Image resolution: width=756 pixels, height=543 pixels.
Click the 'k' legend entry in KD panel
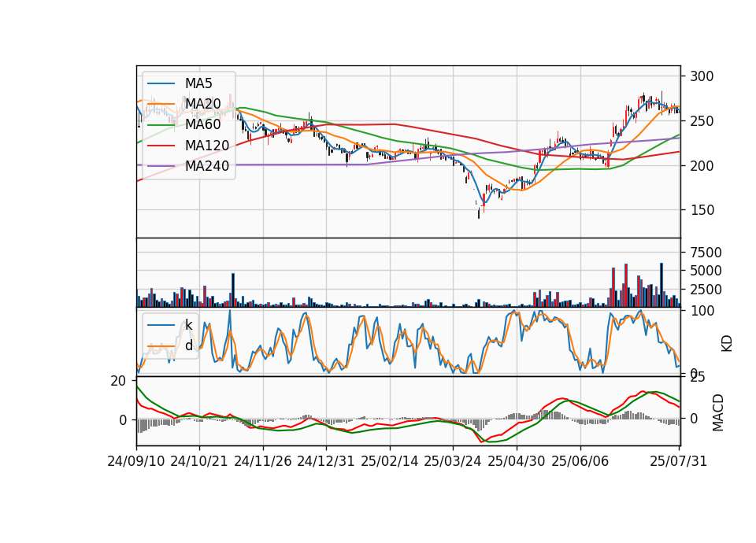click(x=188, y=325)
